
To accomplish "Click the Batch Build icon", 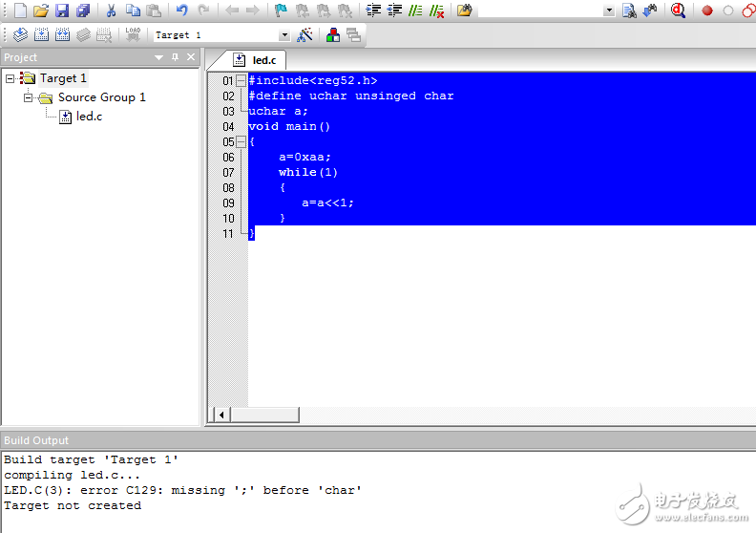I will 83,34.
